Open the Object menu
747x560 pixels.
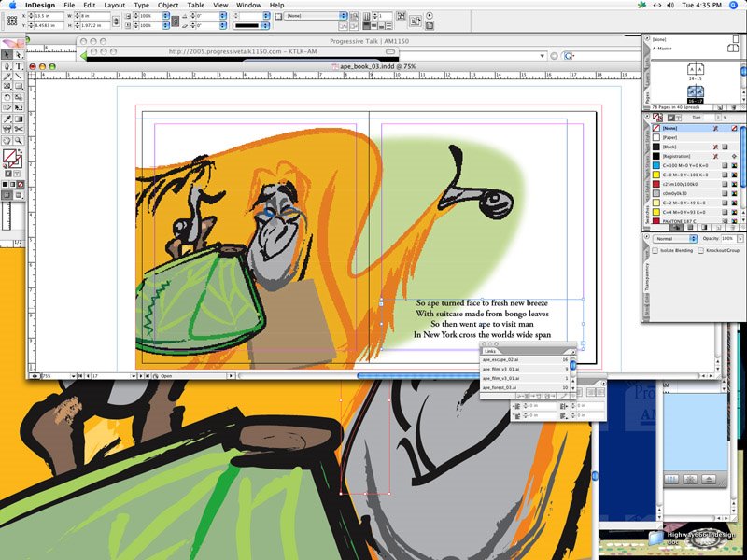click(x=168, y=6)
